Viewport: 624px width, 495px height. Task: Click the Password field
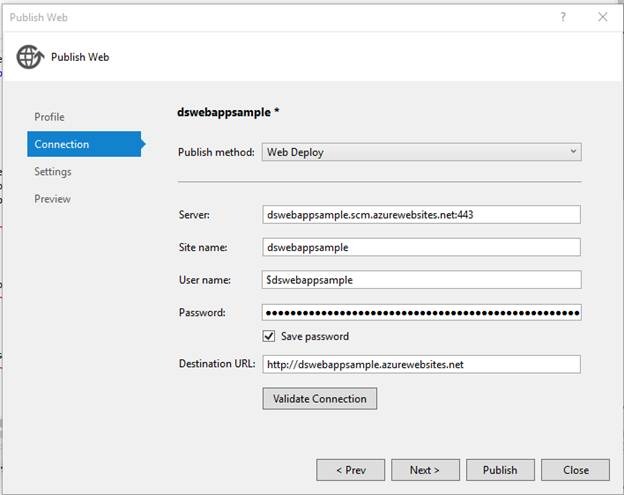click(421, 313)
